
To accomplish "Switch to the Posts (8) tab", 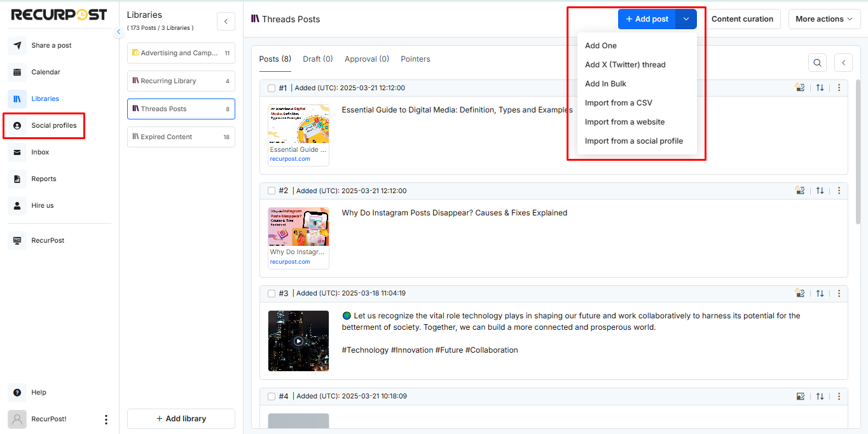I will [x=275, y=59].
